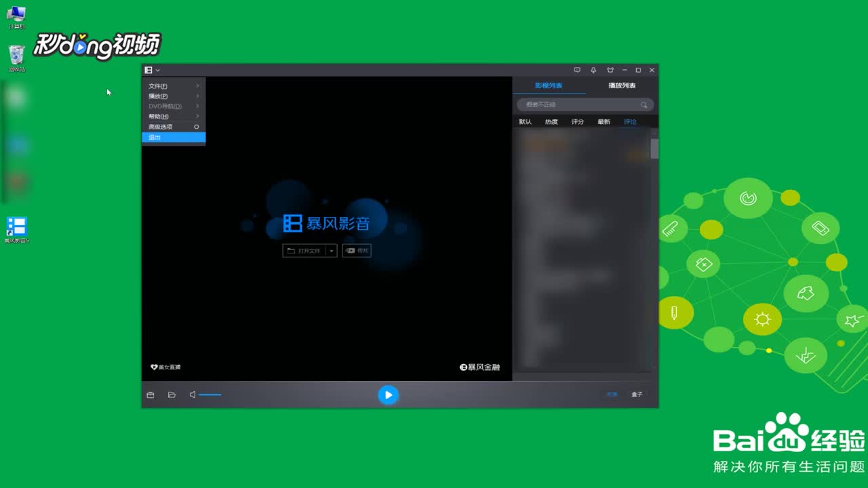868x488 pixels.
Task: Open the 暴风金融 link
Action: 479,367
